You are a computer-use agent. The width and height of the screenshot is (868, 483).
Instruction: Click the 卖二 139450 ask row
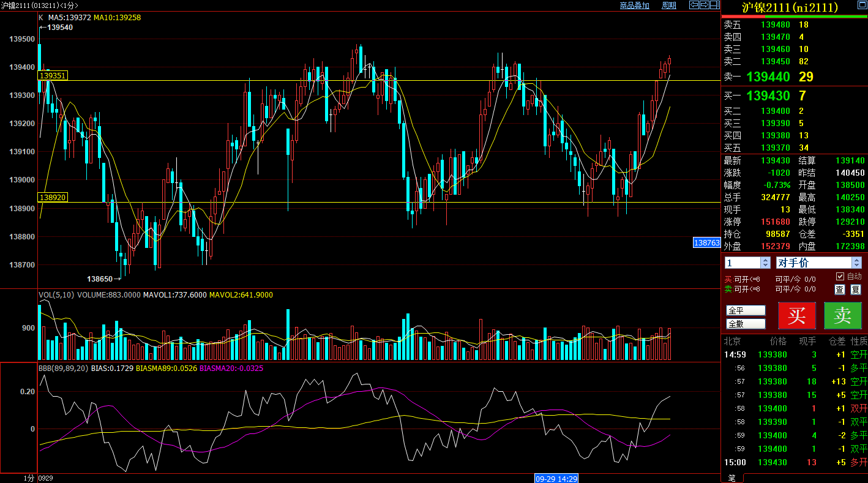pos(795,61)
